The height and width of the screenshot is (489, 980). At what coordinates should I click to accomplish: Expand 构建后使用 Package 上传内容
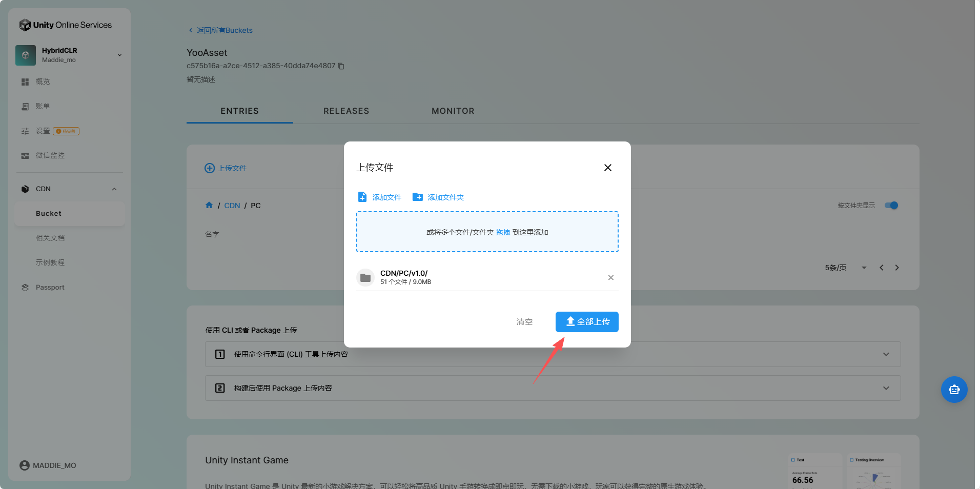[553, 388]
